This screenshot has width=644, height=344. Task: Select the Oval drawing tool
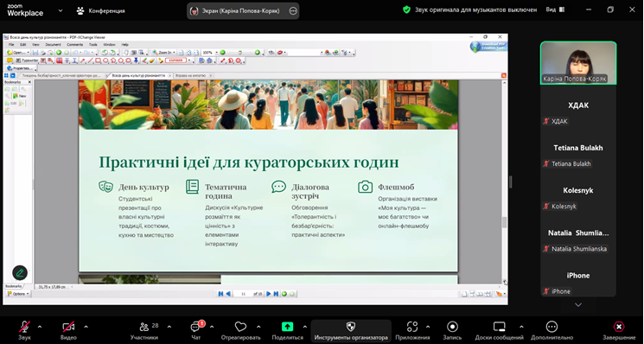[106, 61]
